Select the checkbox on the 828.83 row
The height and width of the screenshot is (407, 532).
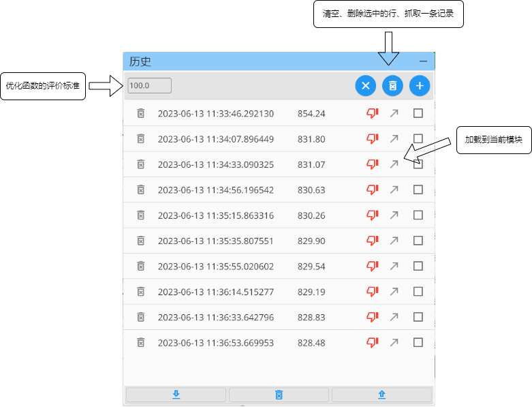[x=418, y=317]
